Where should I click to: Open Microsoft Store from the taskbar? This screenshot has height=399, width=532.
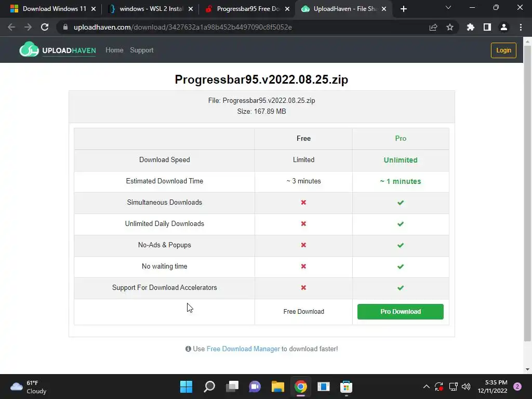[346, 387]
